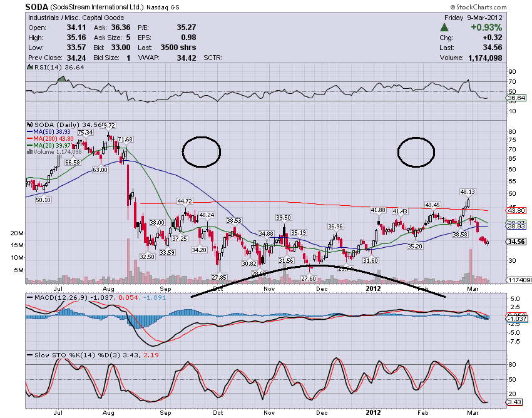Select the Prev Close value 34.24
The width and height of the screenshot is (532, 418).
76,58
